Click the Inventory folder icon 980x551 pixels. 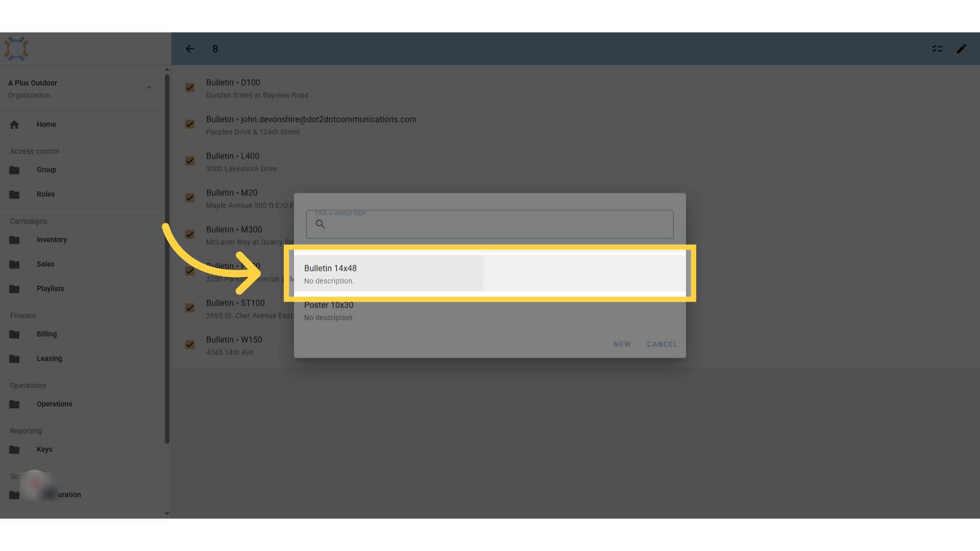pyautogui.click(x=14, y=240)
